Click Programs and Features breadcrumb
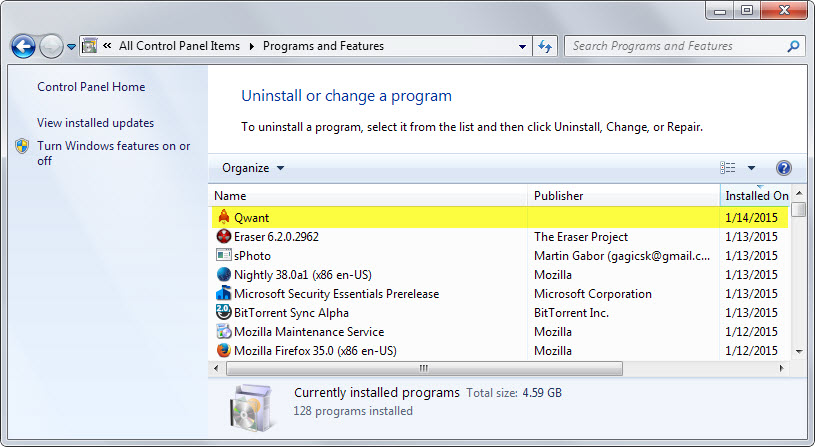815x447 pixels. 323,46
